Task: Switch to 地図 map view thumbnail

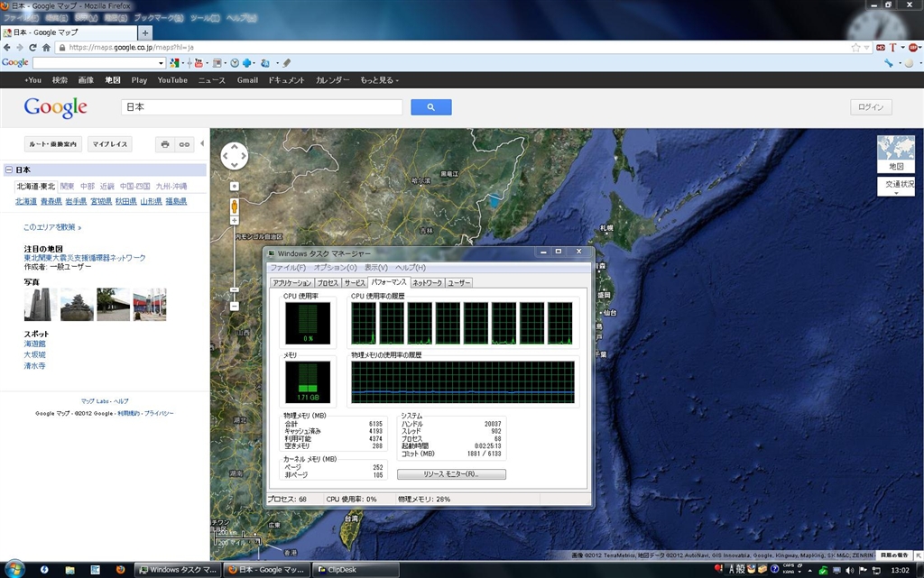Action: click(x=895, y=154)
